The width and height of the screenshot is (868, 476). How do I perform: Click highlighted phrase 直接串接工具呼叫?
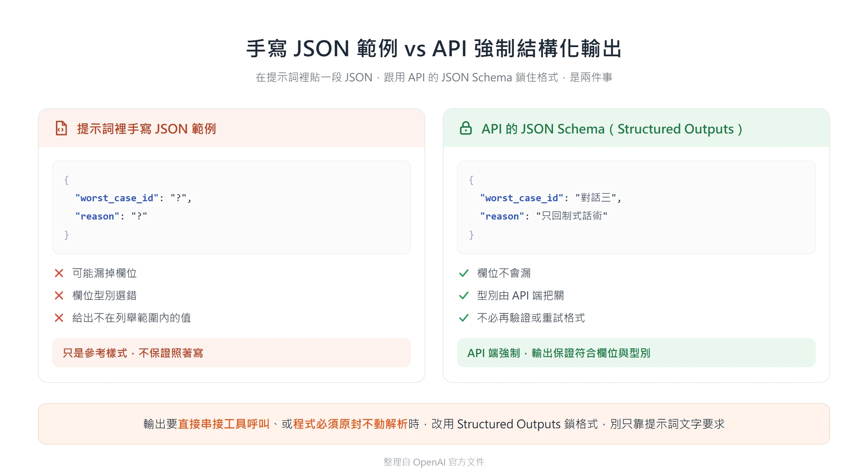[x=223, y=424]
